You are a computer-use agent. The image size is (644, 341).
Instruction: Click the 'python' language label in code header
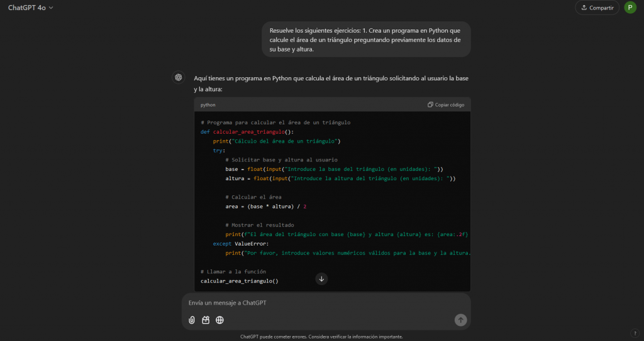tap(208, 105)
